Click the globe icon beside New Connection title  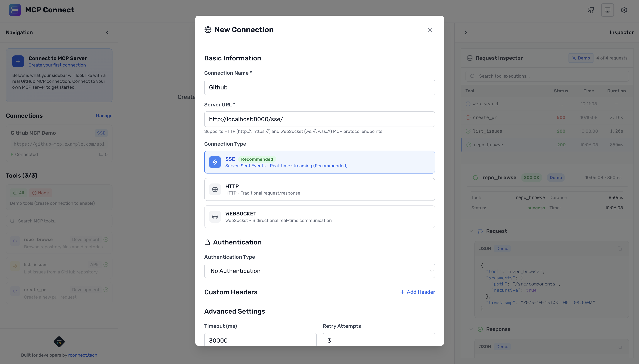click(x=208, y=30)
